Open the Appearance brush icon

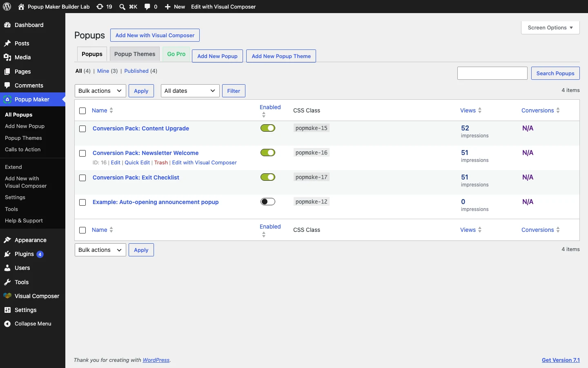click(7, 240)
